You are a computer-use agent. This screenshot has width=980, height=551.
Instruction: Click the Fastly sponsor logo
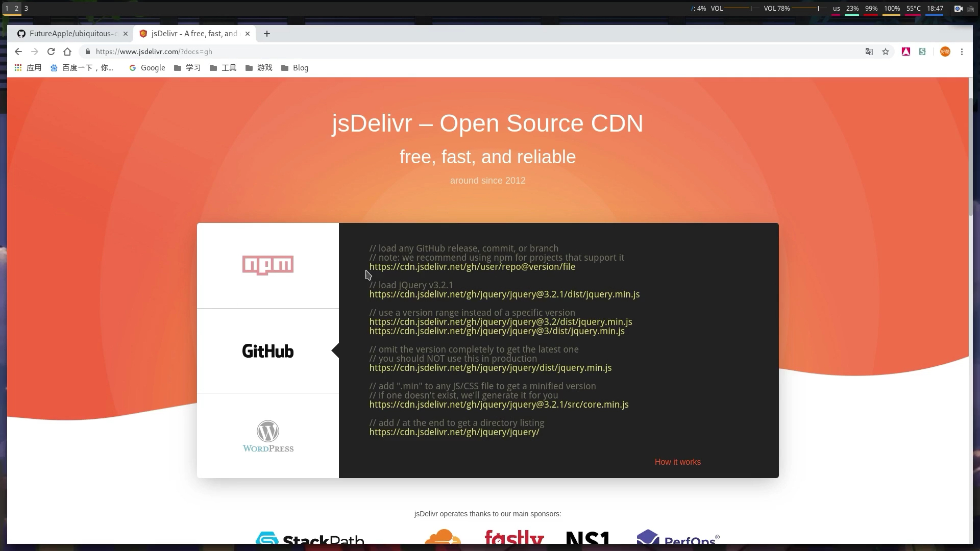pos(514,537)
